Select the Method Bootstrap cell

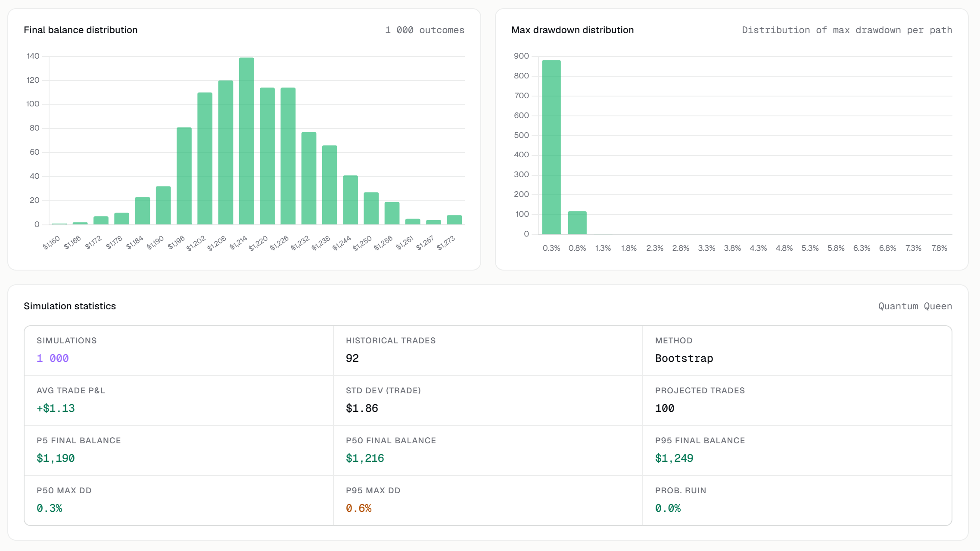[797, 351]
